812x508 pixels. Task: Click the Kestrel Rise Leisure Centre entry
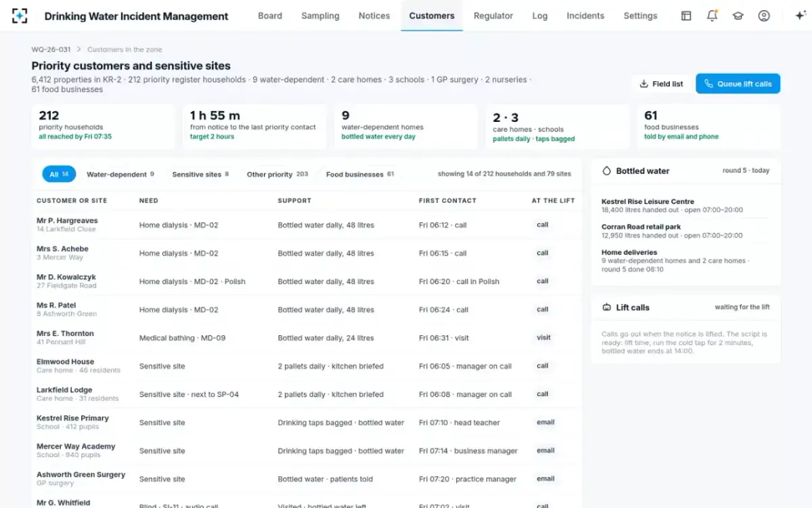pyautogui.click(x=685, y=206)
